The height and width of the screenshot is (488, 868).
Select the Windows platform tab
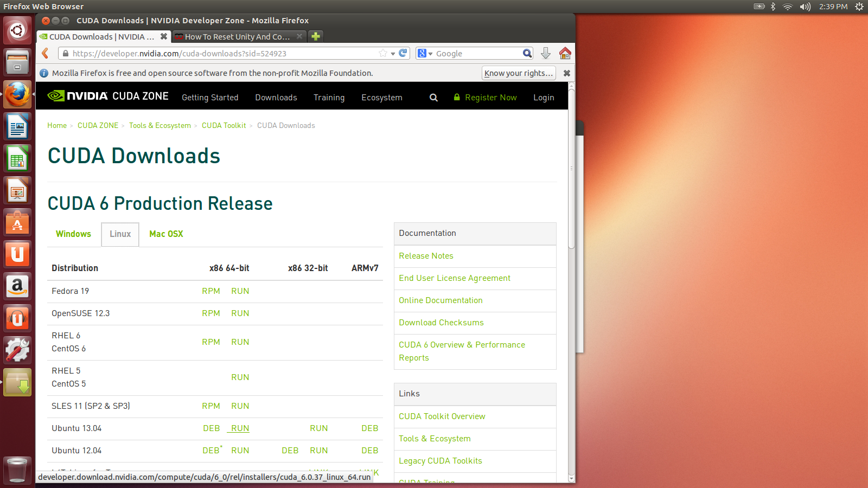click(73, 234)
